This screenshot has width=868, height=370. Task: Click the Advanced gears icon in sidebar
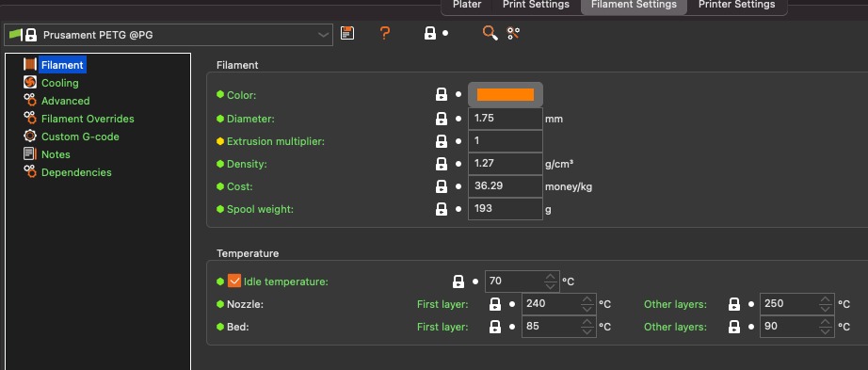[x=30, y=100]
